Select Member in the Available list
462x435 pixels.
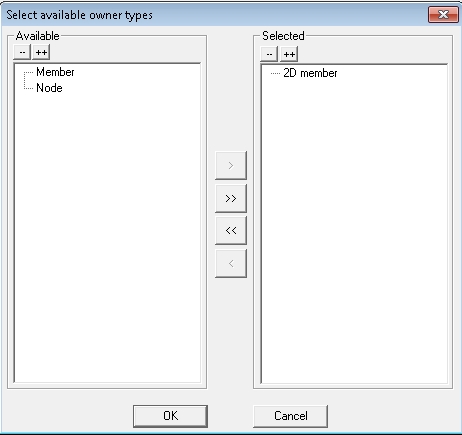coord(55,72)
